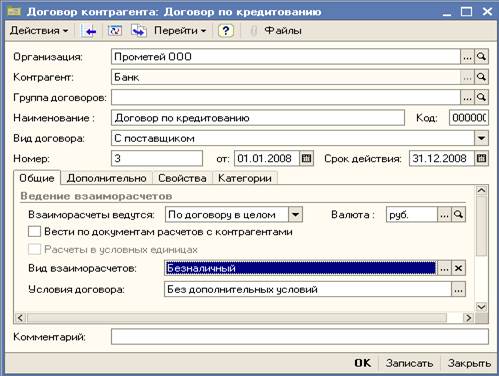Maximize the Договор контрагента window

466,12
